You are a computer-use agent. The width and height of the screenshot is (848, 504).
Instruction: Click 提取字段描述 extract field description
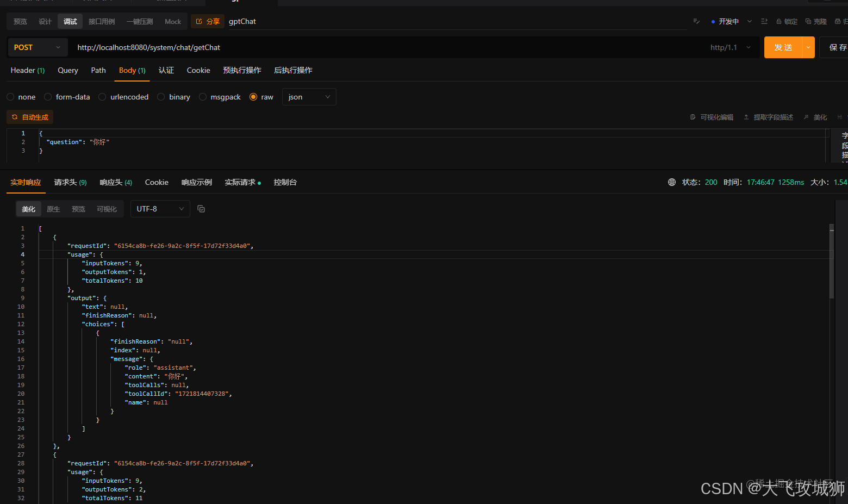[x=768, y=117]
